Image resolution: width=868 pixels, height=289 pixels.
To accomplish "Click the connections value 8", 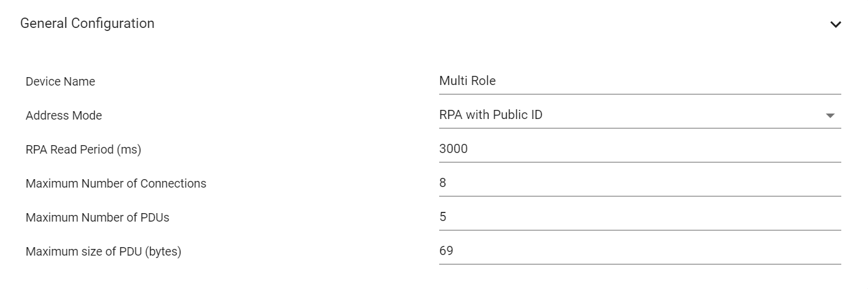I will 443,183.
